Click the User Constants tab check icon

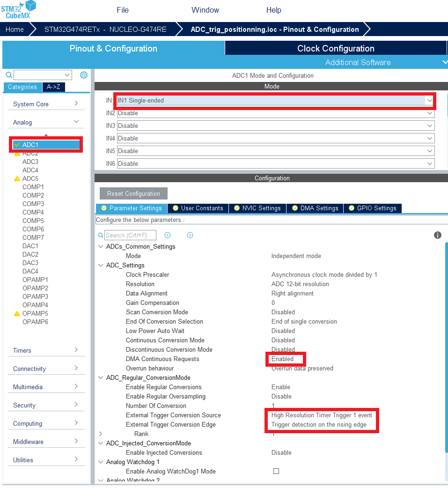(176, 208)
